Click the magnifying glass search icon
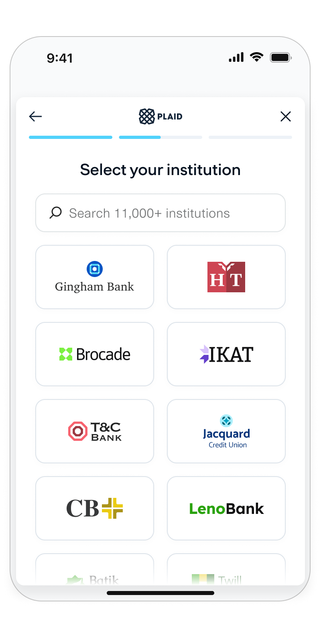This screenshot has height=644, width=321. tap(55, 213)
